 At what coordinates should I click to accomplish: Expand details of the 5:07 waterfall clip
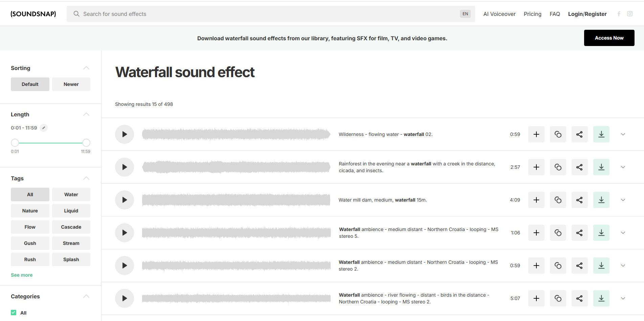623,298
